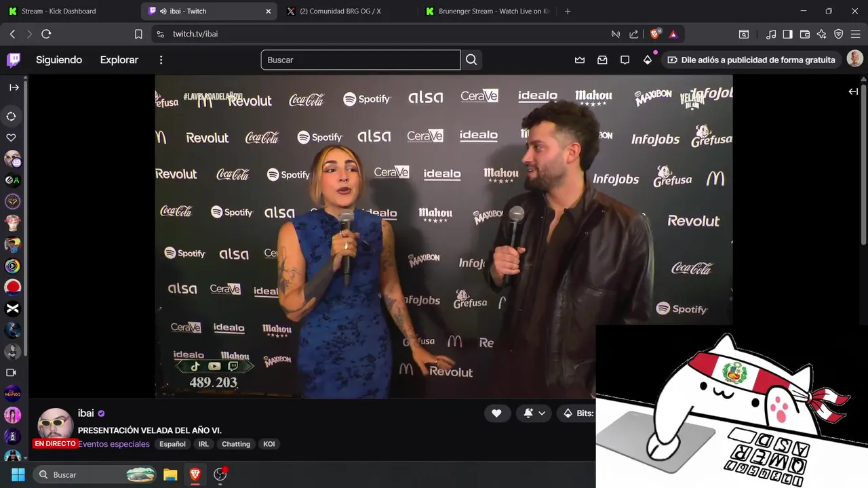The width and height of the screenshot is (868, 488).
Task: Open the user profile avatar menu
Action: (x=854, y=60)
